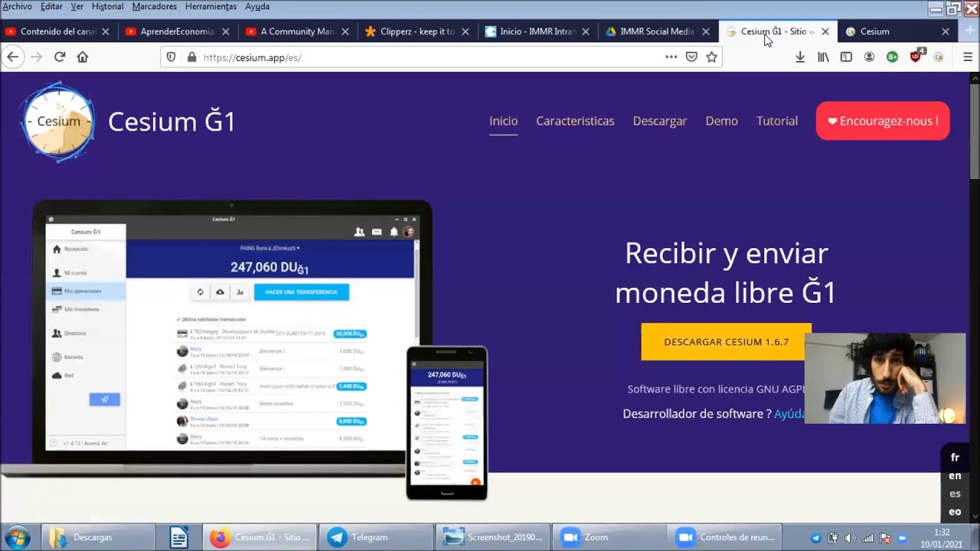Image resolution: width=980 pixels, height=551 pixels.
Task: Switch site language to es
Action: 955,494
